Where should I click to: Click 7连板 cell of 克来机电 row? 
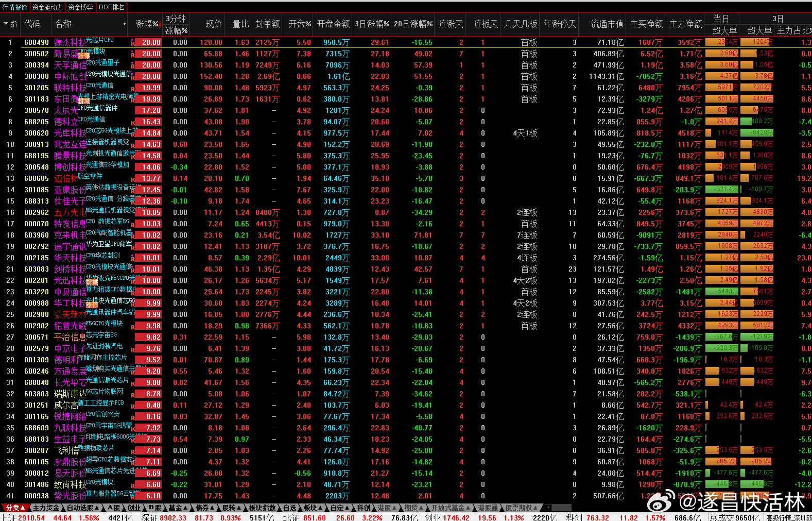click(527, 235)
